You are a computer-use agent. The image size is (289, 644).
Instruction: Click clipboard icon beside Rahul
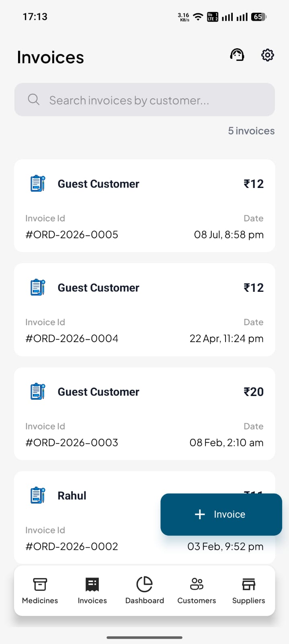[x=38, y=495]
